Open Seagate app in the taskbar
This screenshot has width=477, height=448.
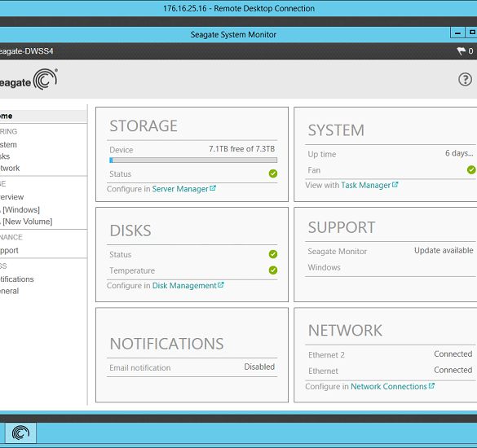(x=20, y=433)
